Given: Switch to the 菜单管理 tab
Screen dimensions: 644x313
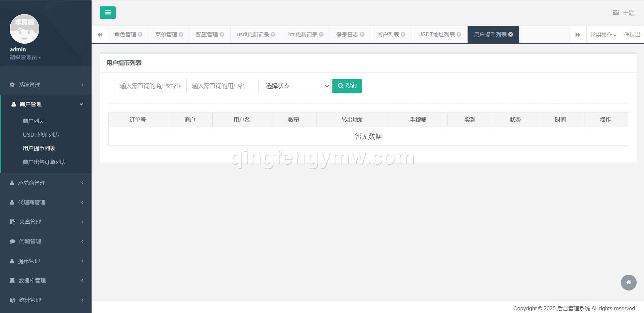Looking at the screenshot, I should click(x=166, y=34).
